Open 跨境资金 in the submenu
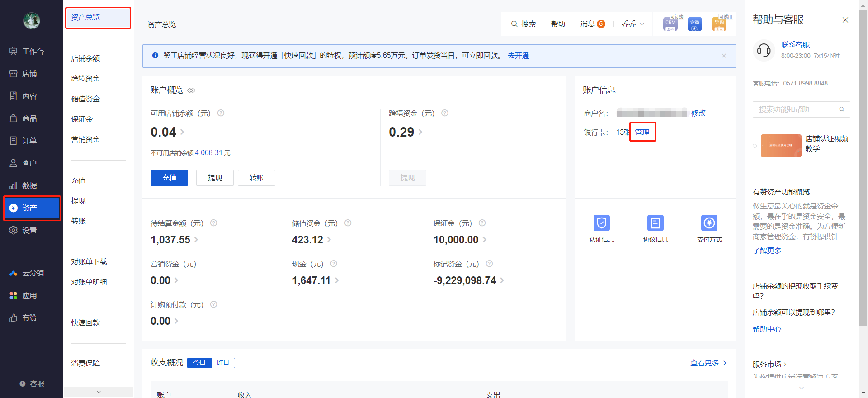The image size is (868, 398). (x=85, y=79)
